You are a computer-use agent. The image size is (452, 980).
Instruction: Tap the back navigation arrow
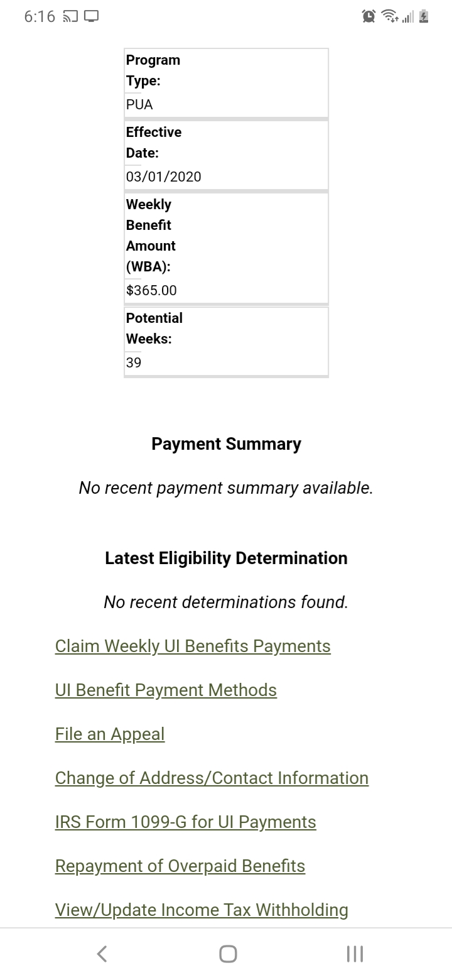pyautogui.click(x=102, y=953)
